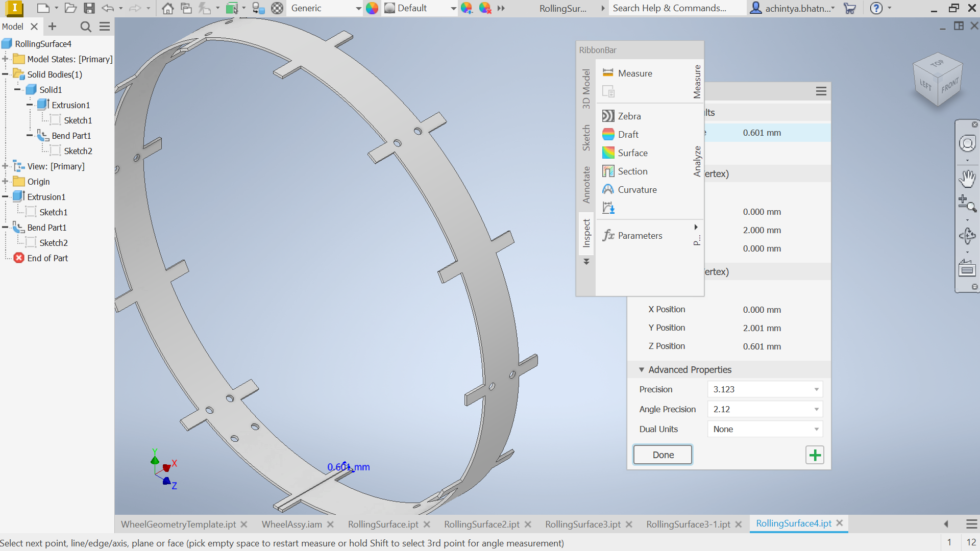The width and height of the screenshot is (980, 551).
Task: Add a measurement with the green plus button
Action: pyautogui.click(x=815, y=455)
